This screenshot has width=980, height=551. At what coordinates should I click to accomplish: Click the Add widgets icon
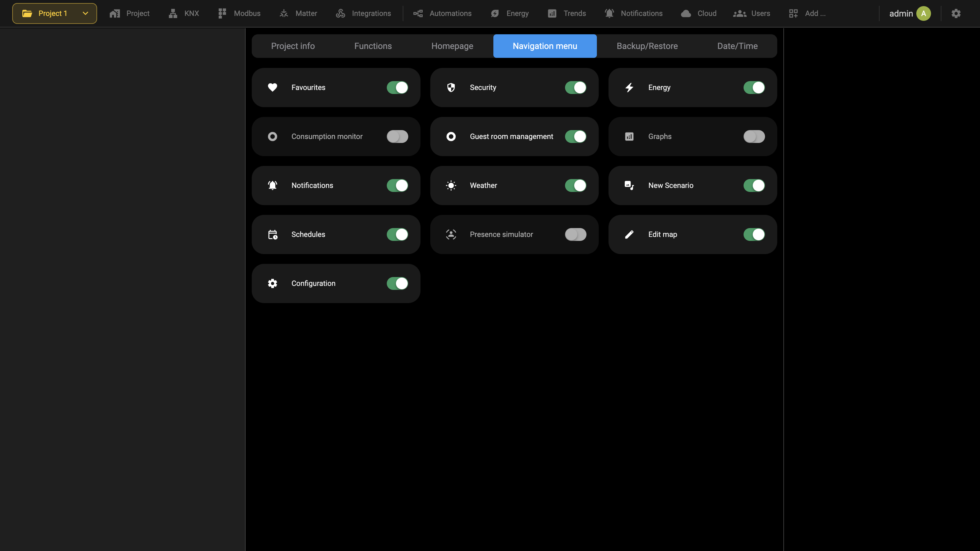point(793,14)
